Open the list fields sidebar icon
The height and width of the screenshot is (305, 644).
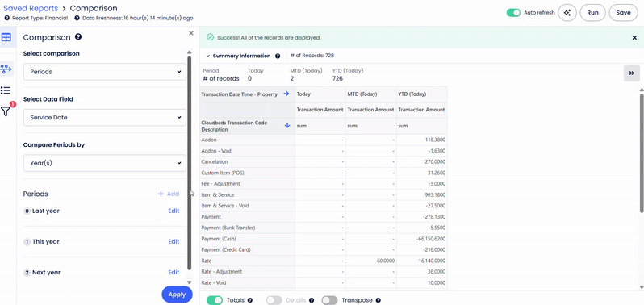click(6, 90)
